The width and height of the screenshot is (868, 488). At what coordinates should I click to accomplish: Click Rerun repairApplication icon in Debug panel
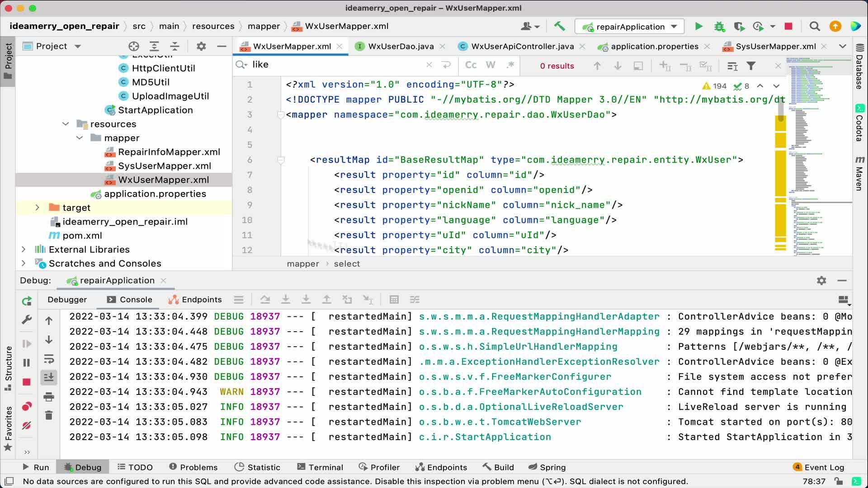coord(27,301)
